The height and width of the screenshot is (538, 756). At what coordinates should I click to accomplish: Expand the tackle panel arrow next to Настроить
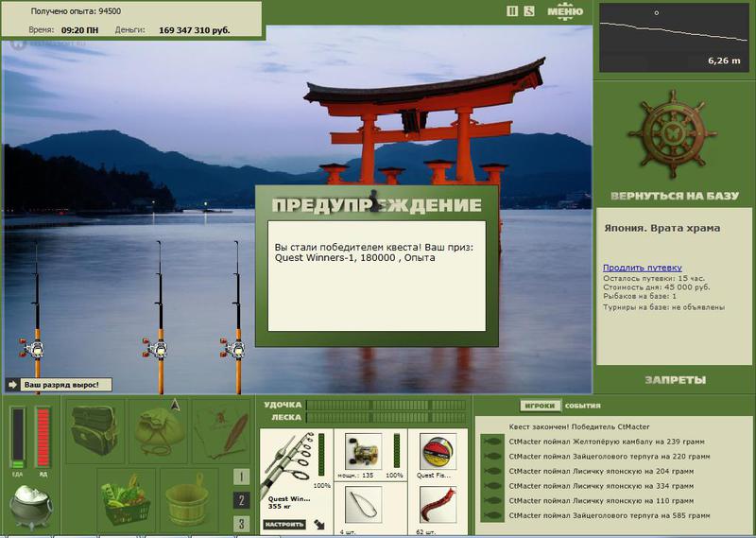[319, 524]
